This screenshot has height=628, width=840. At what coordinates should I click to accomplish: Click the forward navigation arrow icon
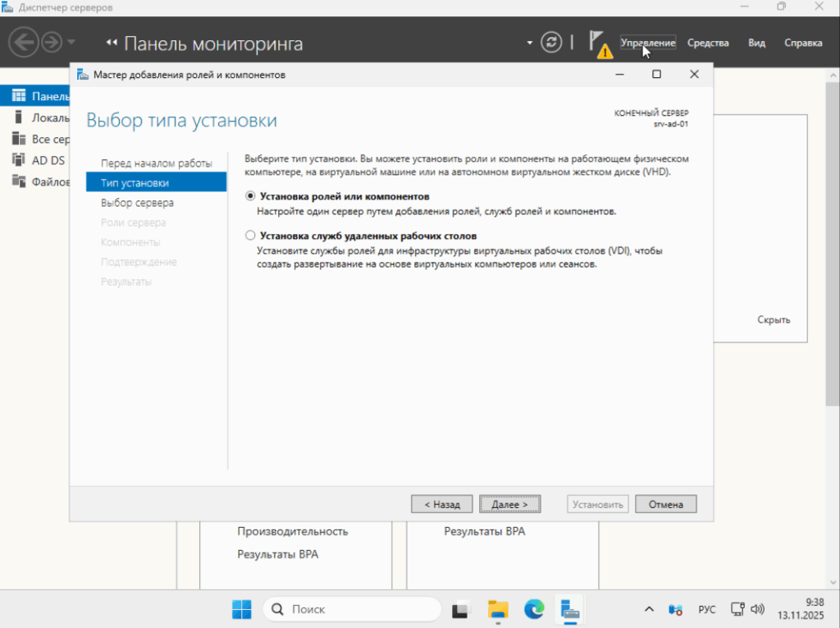52,43
